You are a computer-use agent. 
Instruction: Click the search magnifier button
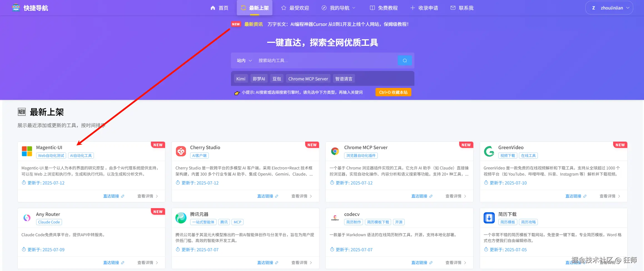(x=405, y=60)
